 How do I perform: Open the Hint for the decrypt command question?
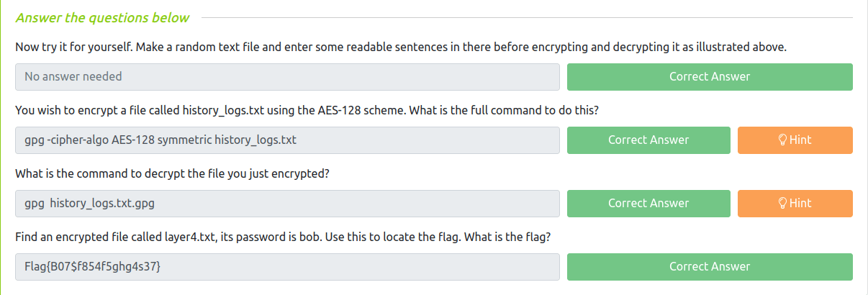pos(795,204)
